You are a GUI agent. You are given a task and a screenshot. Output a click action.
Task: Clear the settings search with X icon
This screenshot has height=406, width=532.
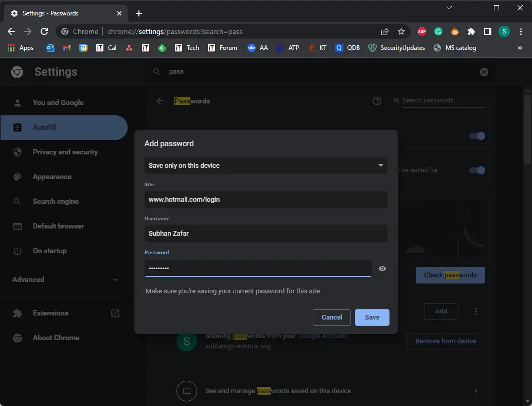coord(484,72)
